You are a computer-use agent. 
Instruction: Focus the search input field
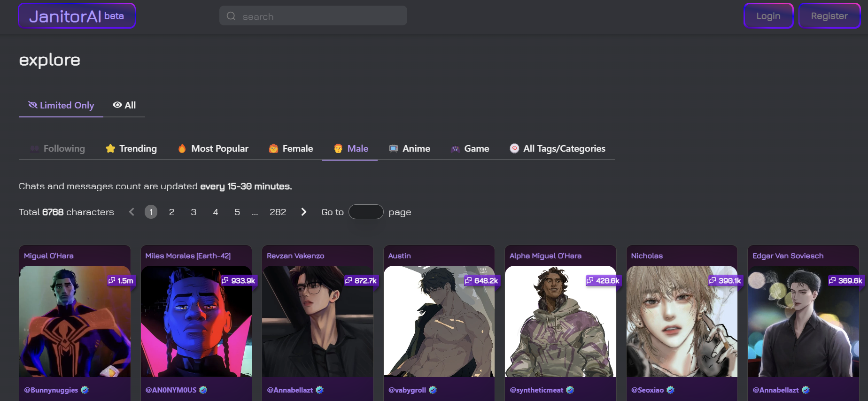[313, 16]
